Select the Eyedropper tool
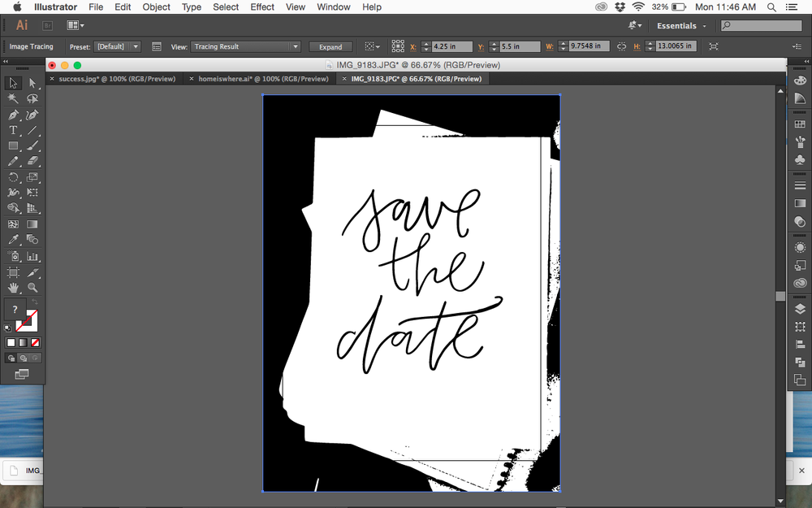Screen dimensions: 812x508 (14, 240)
